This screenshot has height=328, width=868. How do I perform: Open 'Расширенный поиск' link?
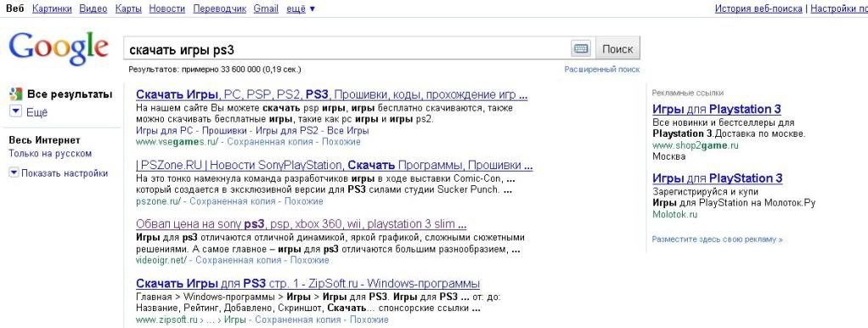pos(601,70)
